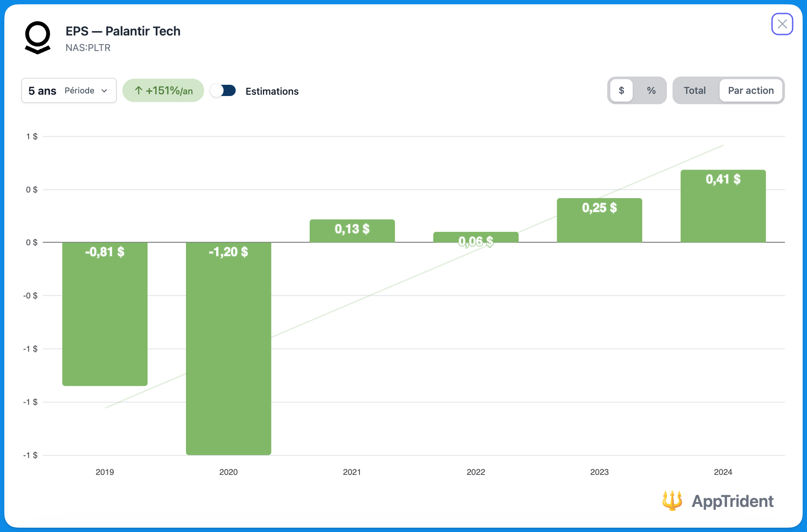Image resolution: width=807 pixels, height=532 pixels.
Task: Close the EPS chart dialog
Action: [782, 24]
